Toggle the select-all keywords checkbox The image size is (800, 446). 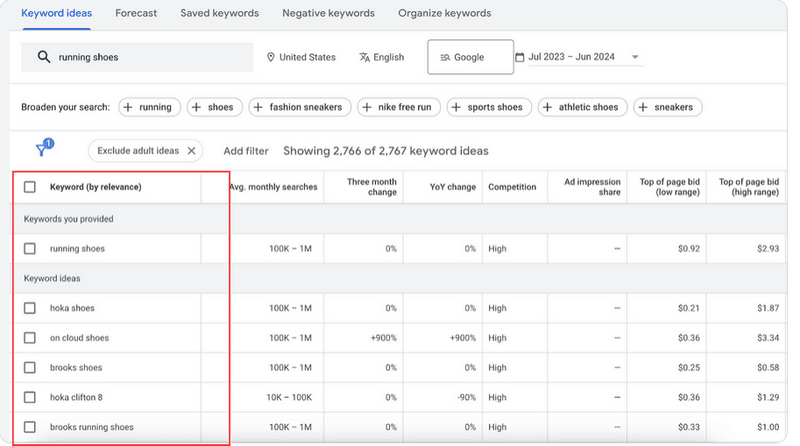pyautogui.click(x=30, y=187)
